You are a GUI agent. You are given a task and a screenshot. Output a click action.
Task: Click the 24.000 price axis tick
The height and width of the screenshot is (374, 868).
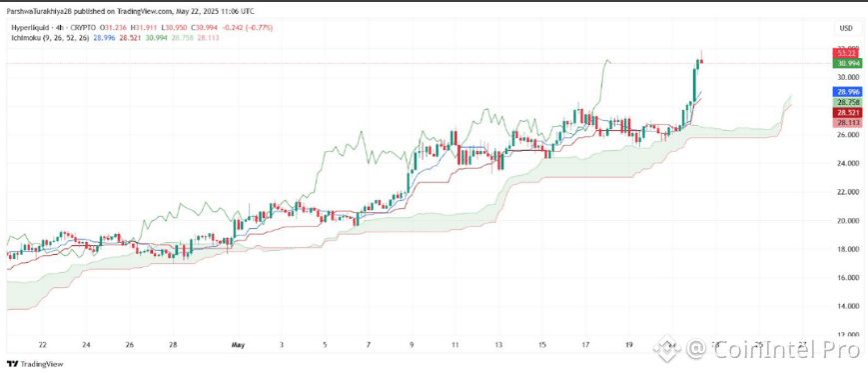847,163
